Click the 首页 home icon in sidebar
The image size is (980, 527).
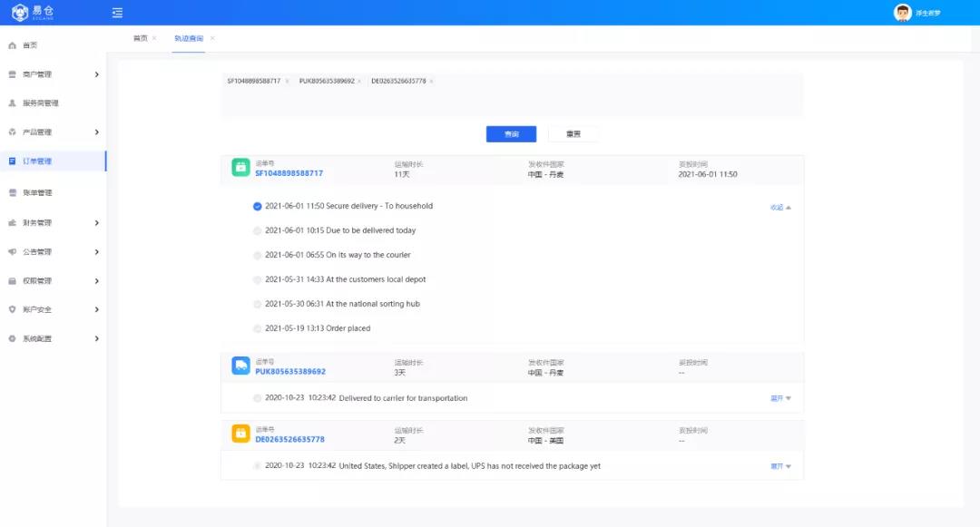[x=13, y=45]
